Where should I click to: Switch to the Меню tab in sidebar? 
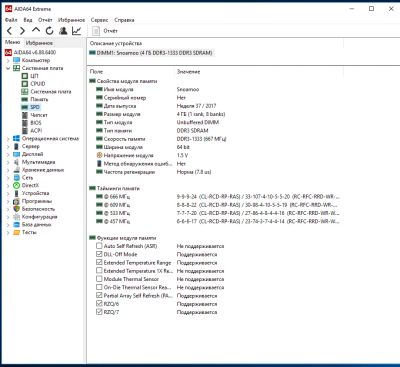tap(13, 42)
